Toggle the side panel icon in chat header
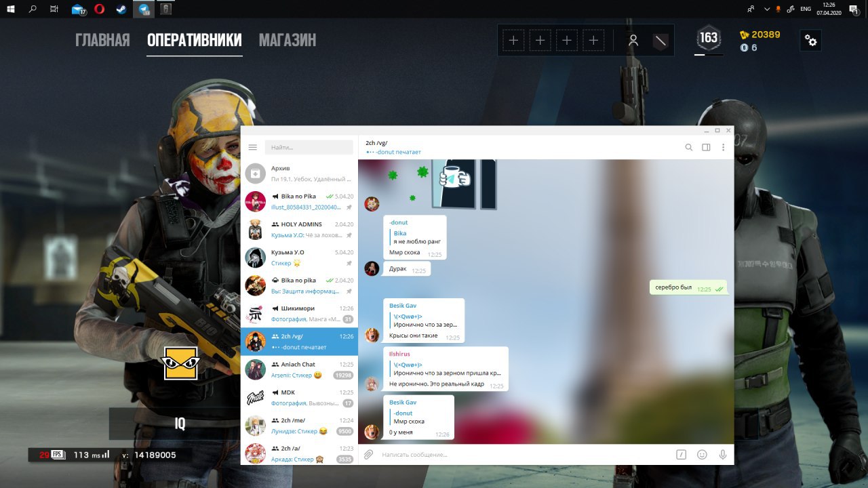Image resolution: width=868 pixels, height=488 pixels. [706, 147]
